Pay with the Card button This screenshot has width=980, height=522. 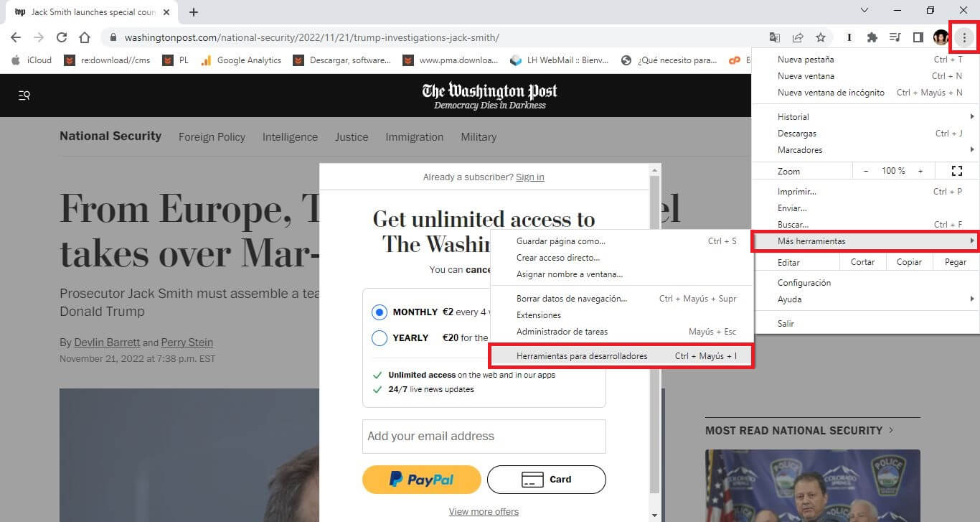(x=547, y=480)
